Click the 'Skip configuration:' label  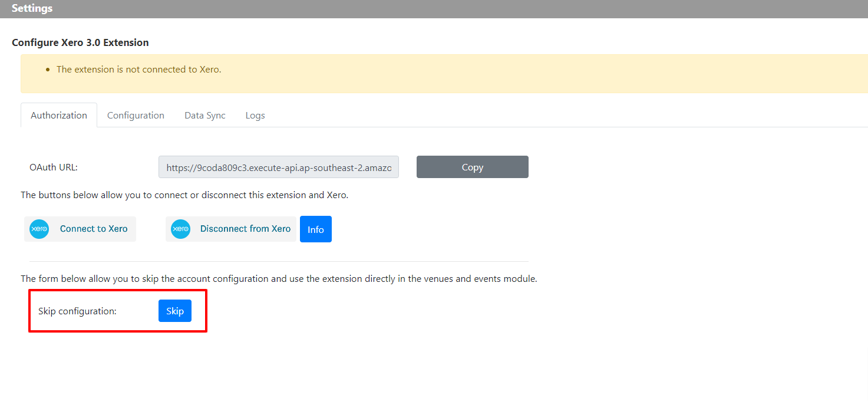tap(77, 311)
